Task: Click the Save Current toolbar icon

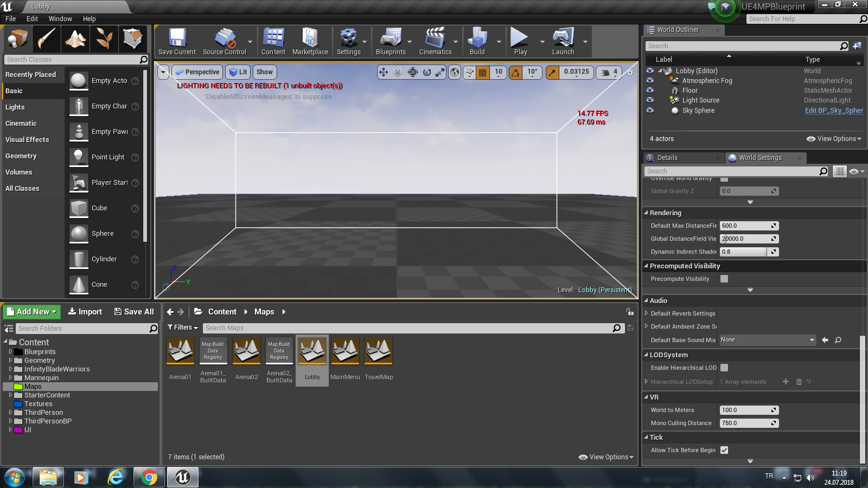Action: pos(177,42)
